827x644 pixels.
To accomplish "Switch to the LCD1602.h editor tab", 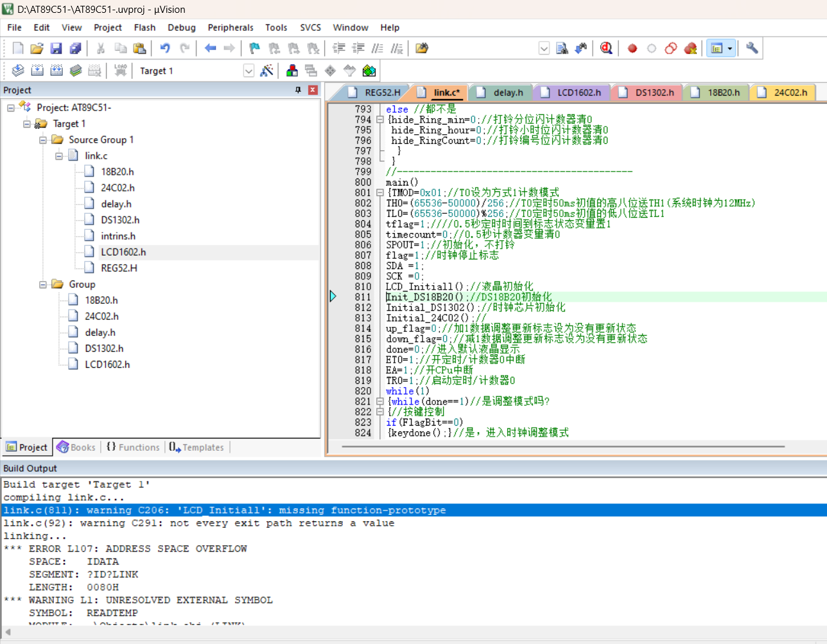I will pyautogui.click(x=571, y=92).
